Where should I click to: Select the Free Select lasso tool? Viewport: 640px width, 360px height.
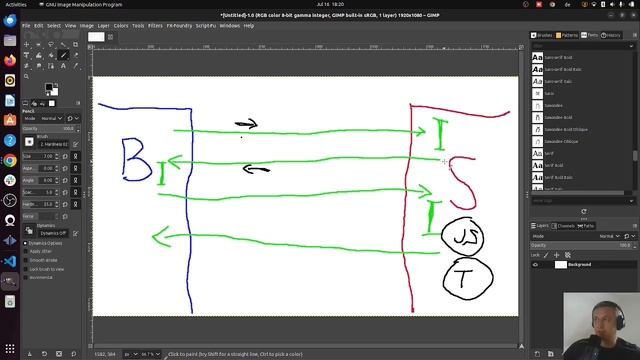coord(51,44)
